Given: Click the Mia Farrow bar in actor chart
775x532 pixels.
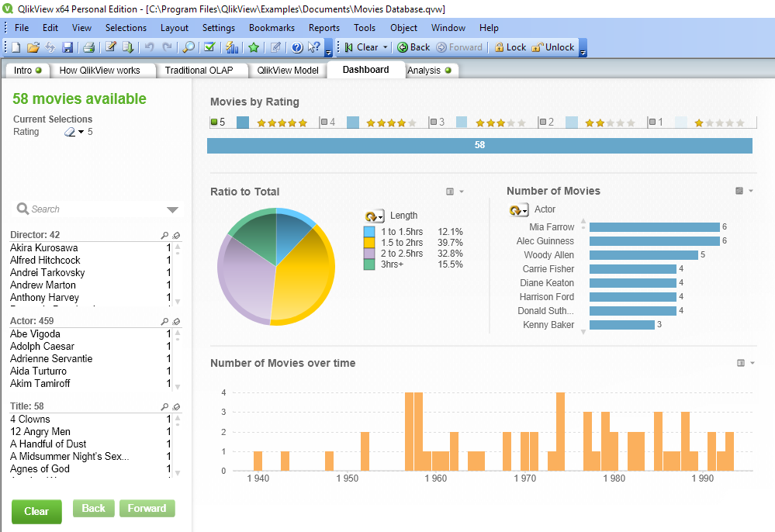Looking at the screenshot, I should (655, 227).
